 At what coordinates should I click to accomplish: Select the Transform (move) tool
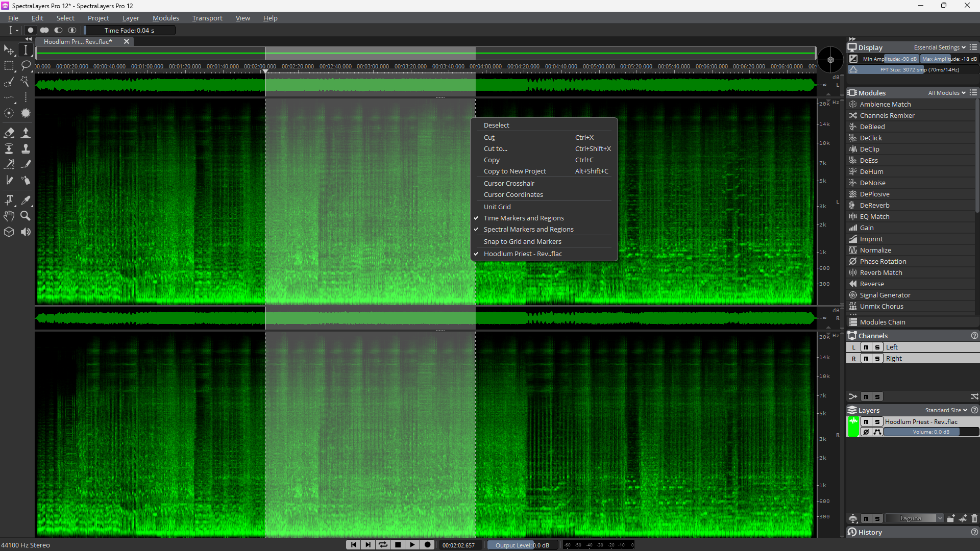tap(9, 50)
